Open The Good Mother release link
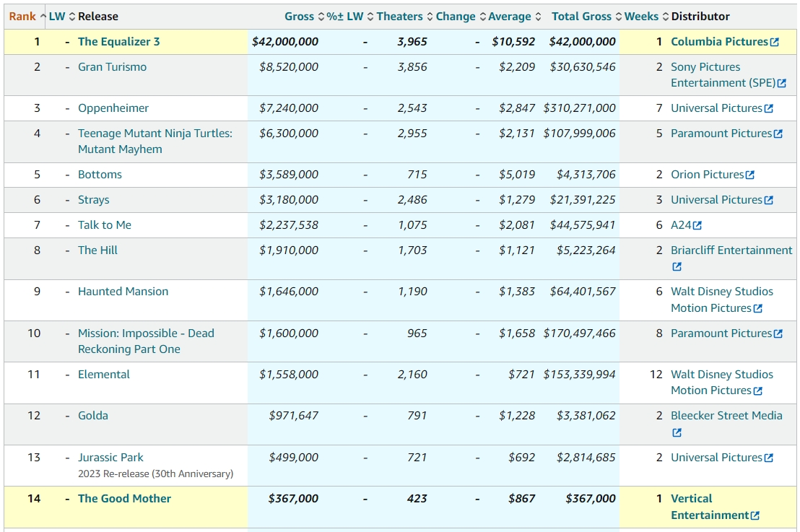The width and height of the screenshot is (800, 532). coord(124,499)
